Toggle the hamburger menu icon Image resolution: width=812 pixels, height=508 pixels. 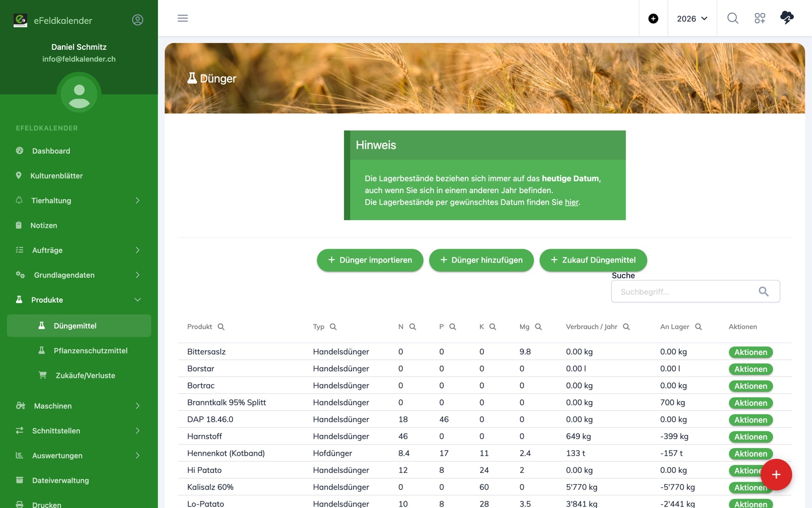point(183,18)
